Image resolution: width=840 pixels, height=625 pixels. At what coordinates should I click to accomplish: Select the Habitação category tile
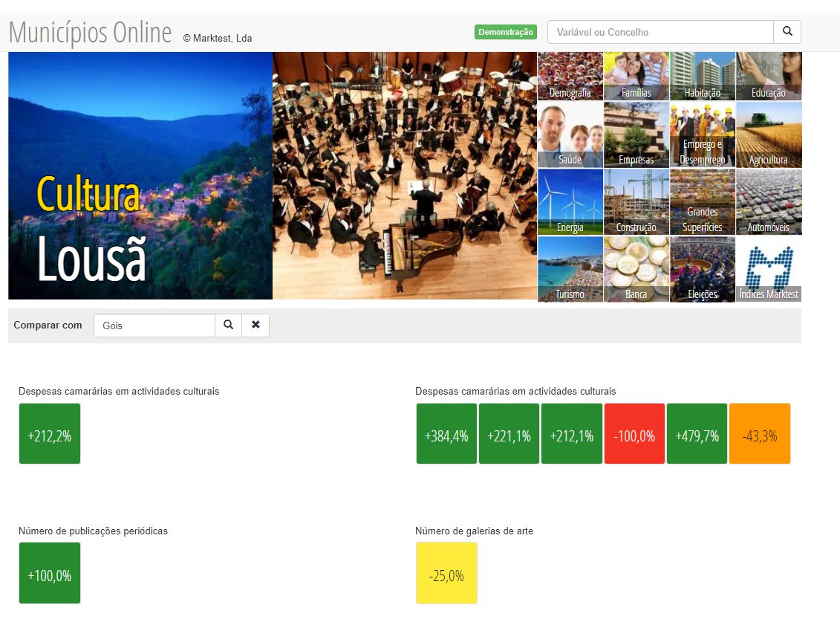(x=702, y=77)
